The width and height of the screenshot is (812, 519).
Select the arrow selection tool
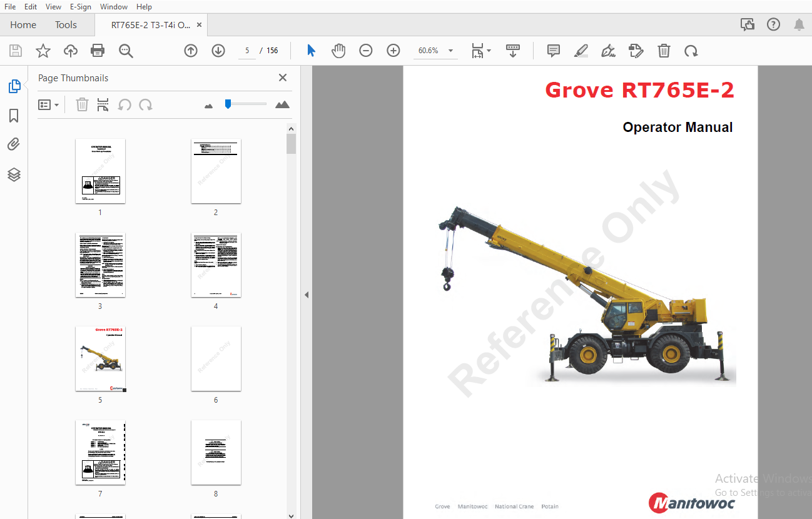coord(311,51)
